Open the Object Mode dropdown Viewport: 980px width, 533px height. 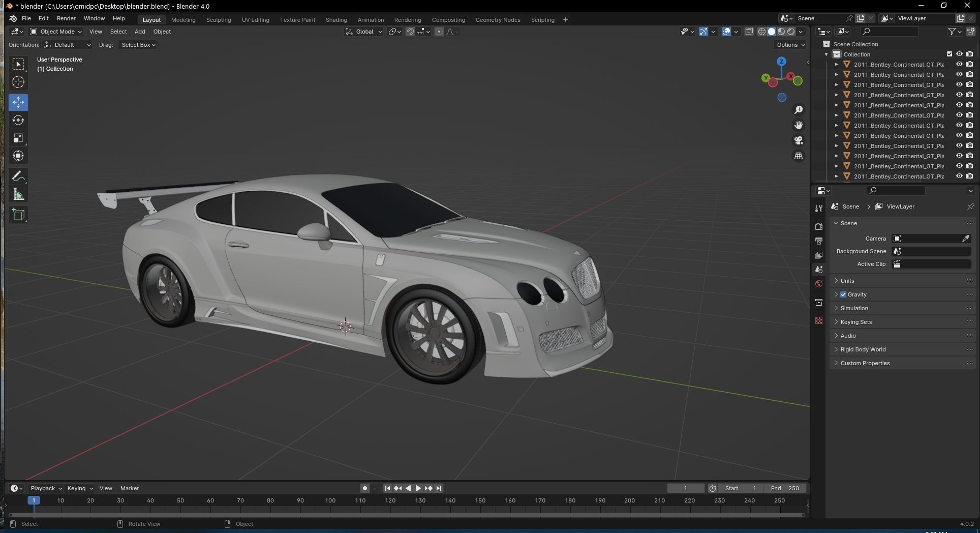click(55, 32)
